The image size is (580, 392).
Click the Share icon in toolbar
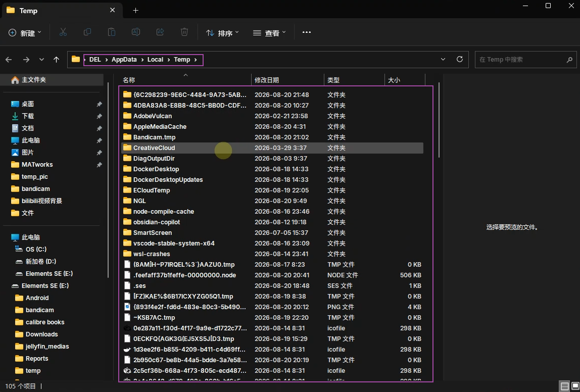tap(160, 32)
